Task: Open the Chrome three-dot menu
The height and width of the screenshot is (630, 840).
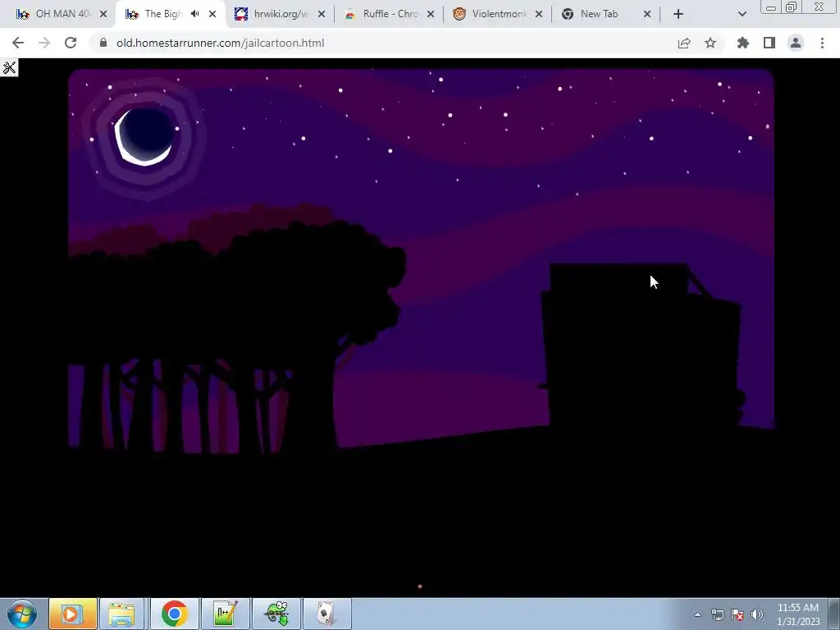Action: click(822, 43)
